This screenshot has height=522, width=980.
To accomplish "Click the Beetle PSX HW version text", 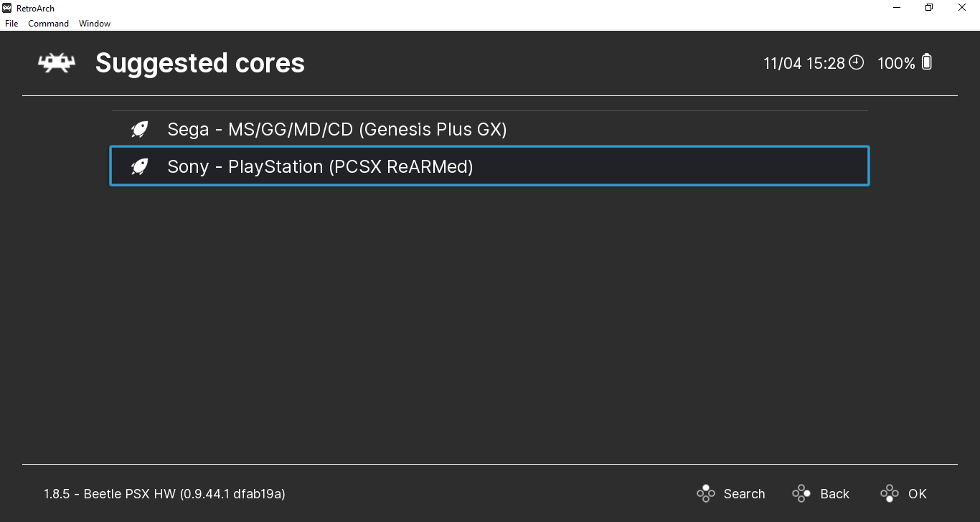I will coord(164,494).
